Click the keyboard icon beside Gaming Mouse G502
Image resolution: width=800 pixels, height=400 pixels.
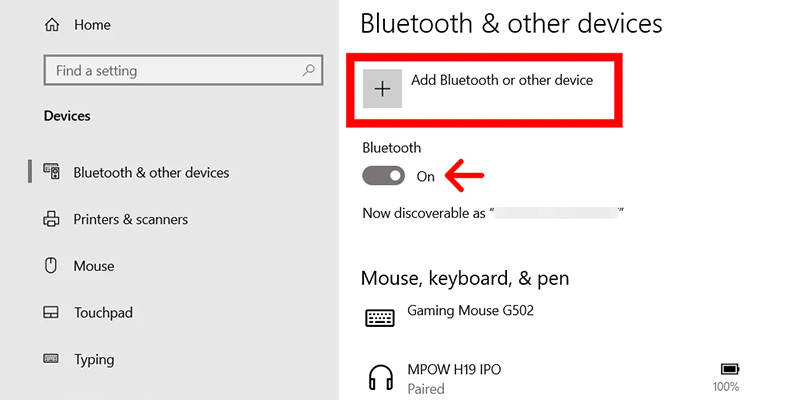point(379,317)
